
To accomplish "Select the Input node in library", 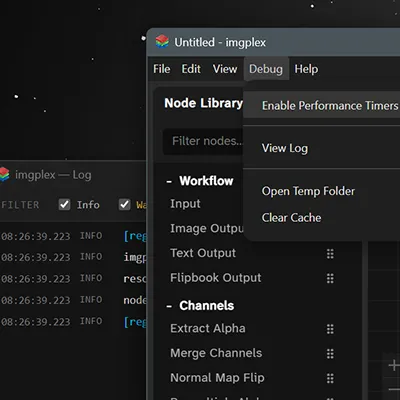I will [x=185, y=204].
